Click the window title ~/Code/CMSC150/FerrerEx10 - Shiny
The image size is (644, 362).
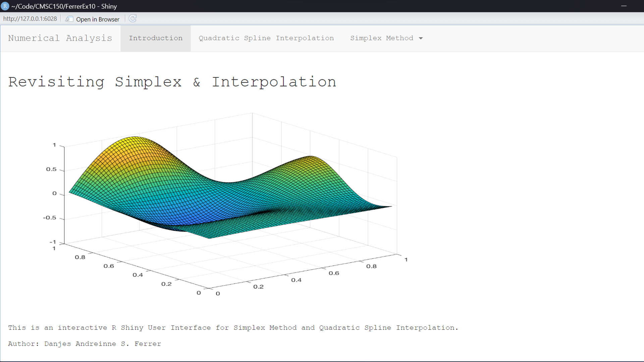click(64, 6)
